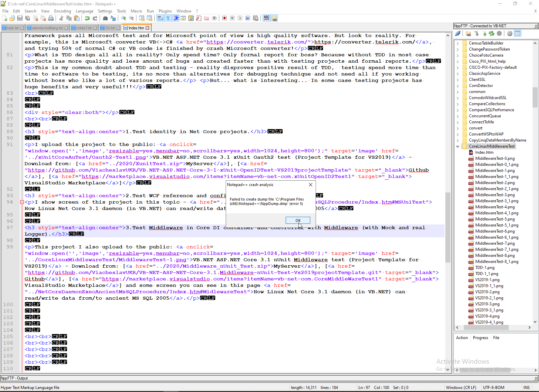
Task: Click the editor vertical scrollbar thumb
Action: point(448,228)
